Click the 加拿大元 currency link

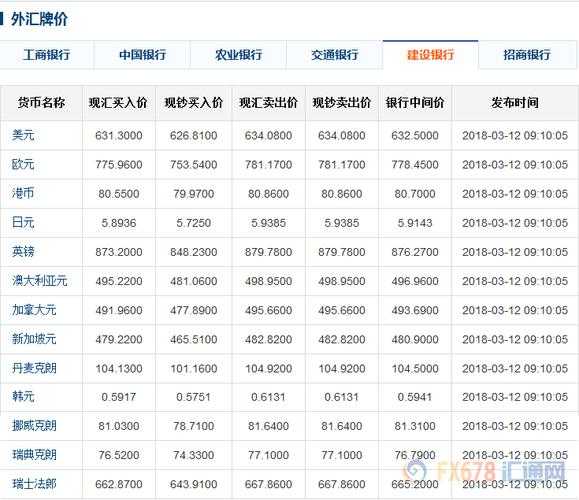(34, 310)
